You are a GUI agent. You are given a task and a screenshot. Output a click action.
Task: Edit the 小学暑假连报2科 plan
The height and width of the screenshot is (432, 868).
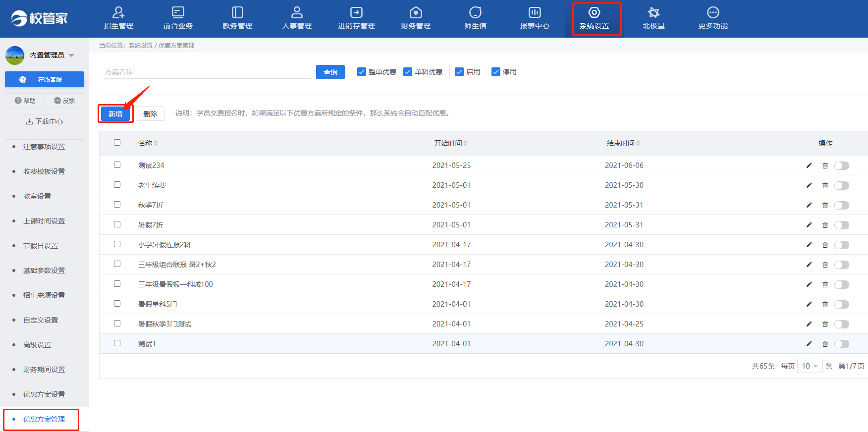(x=809, y=245)
